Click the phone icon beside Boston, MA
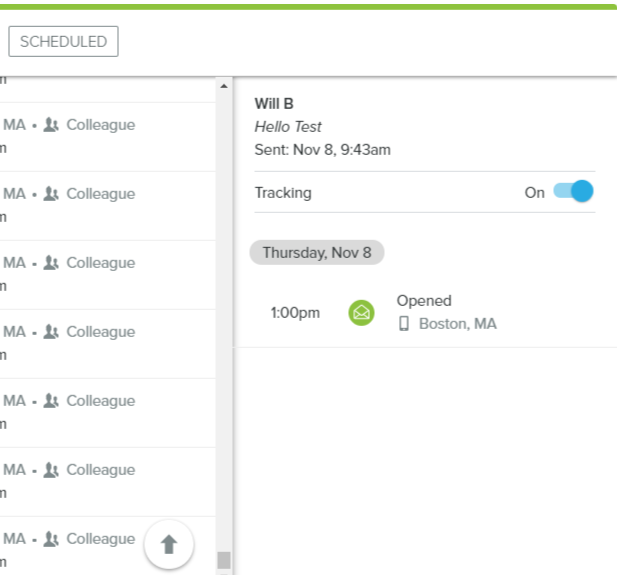The width and height of the screenshot is (617, 575). [x=404, y=324]
